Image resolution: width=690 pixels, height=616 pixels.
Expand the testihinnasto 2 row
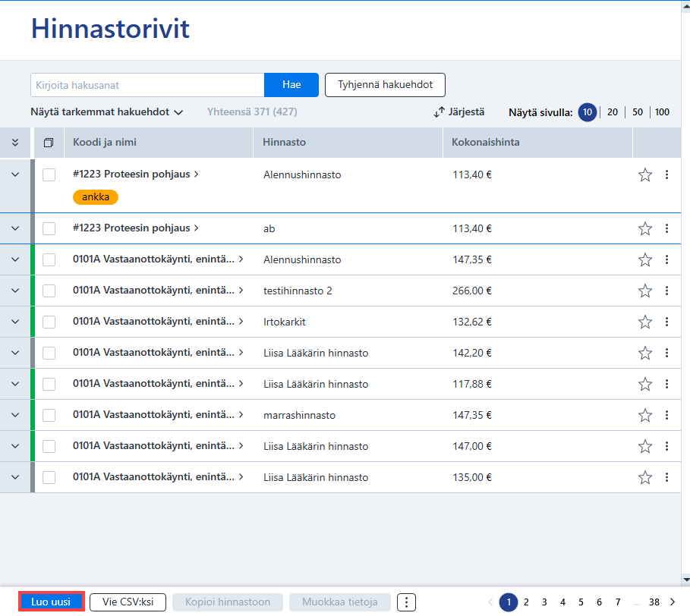pyautogui.click(x=15, y=291)
